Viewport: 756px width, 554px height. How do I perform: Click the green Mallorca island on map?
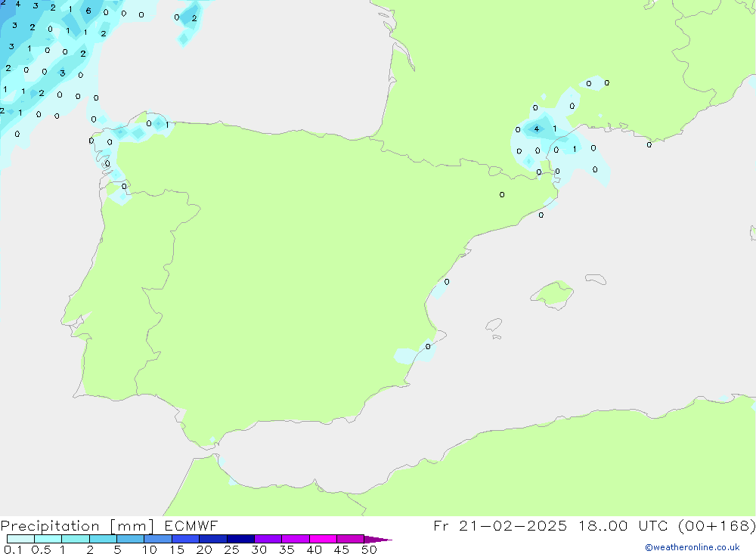[553, 293]
